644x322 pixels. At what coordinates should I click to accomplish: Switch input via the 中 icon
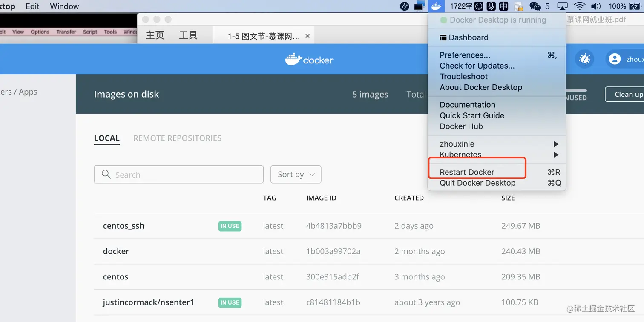pyautogui.click(x=503, y=6)
